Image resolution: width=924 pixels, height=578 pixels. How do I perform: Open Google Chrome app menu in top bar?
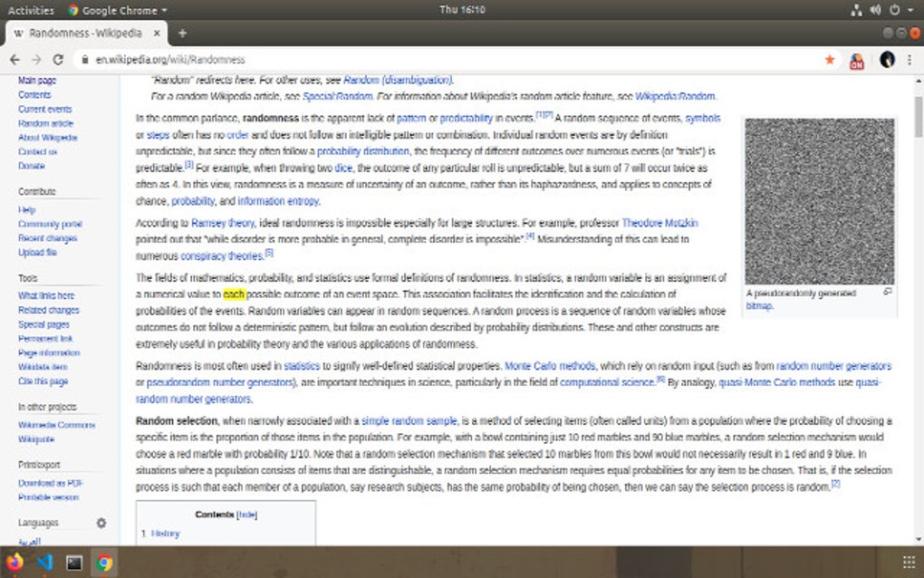[118, 10]
